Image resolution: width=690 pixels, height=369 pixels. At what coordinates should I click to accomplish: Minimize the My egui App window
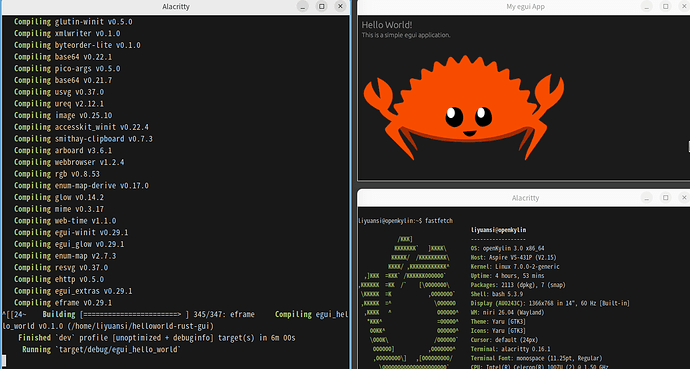click(x=646, y=7)
